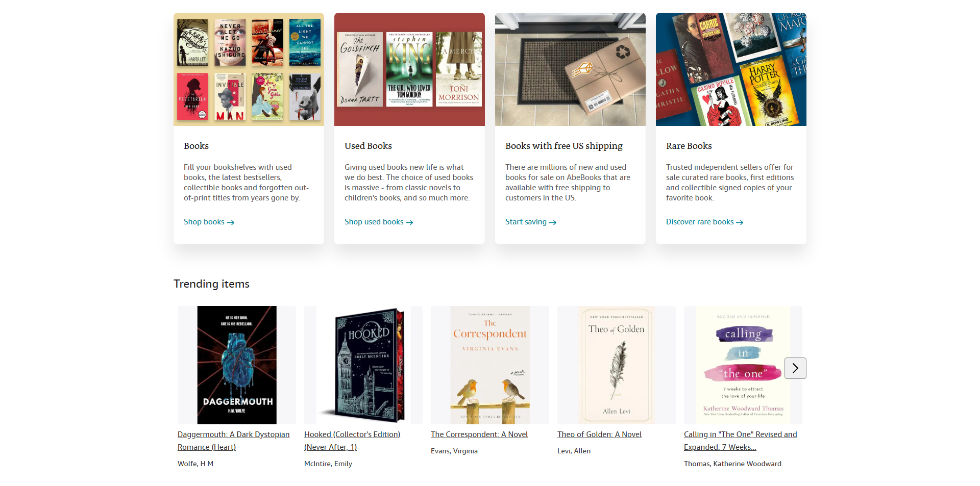Click The Correspondent: A Novel title link

(479, 434)
